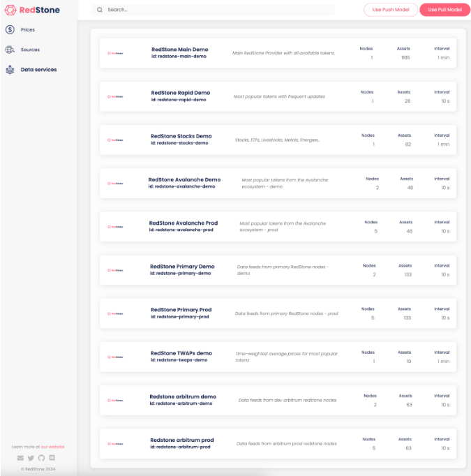The image size is (471, 476).
Task: Click 'id: redstone-stocks-demo' text
Action: 179,143
